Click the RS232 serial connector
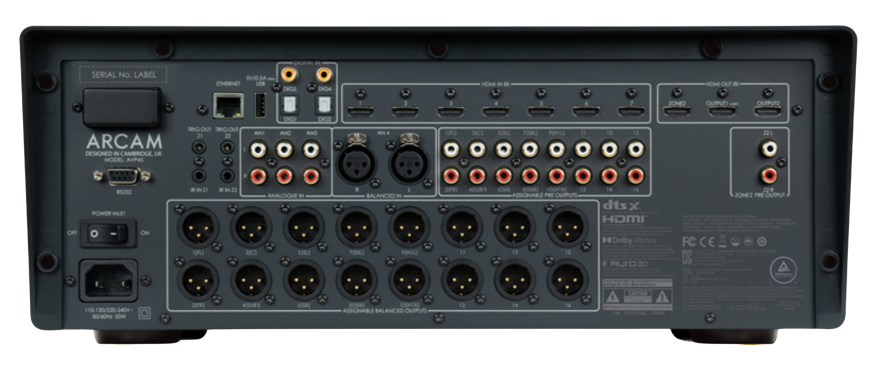 tap(122, 176)
